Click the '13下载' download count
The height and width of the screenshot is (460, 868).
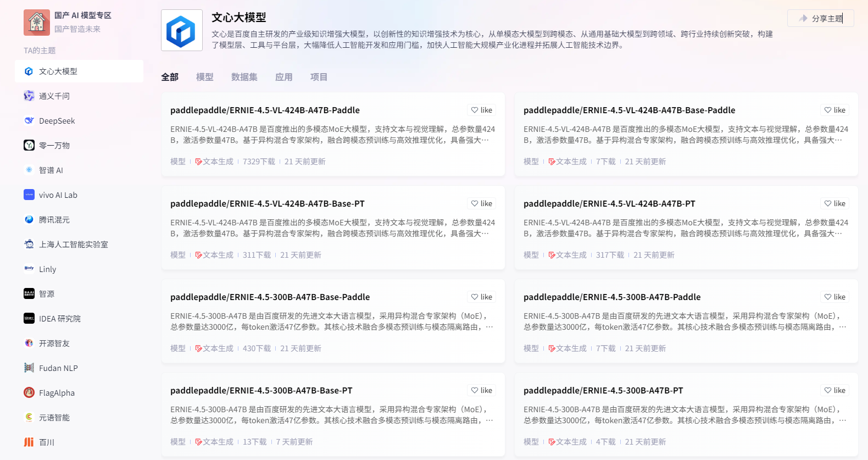[x=255, y=442]
